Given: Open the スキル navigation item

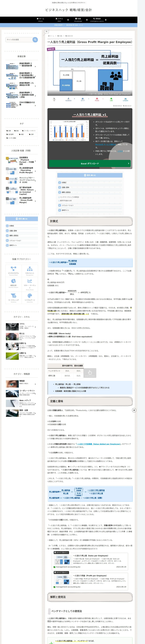Looking at the screenshot, I should (x=59, y=20).
